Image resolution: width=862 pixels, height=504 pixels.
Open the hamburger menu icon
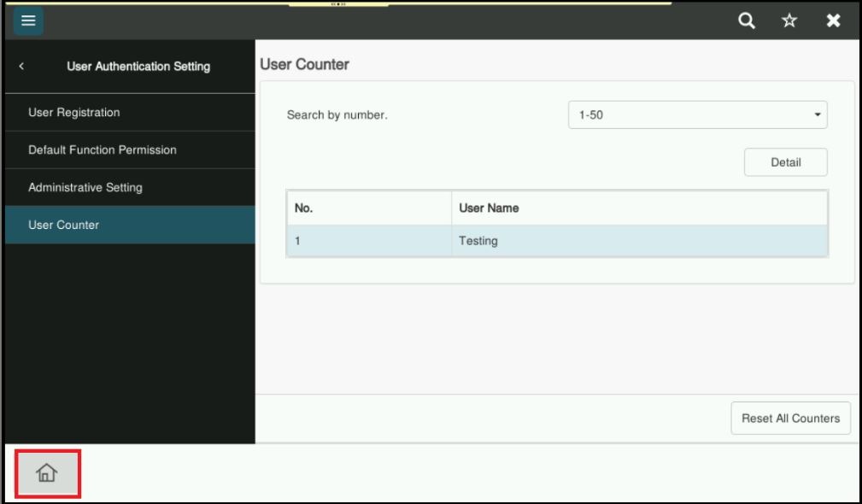pyautogui.click(x=28, y=21)
